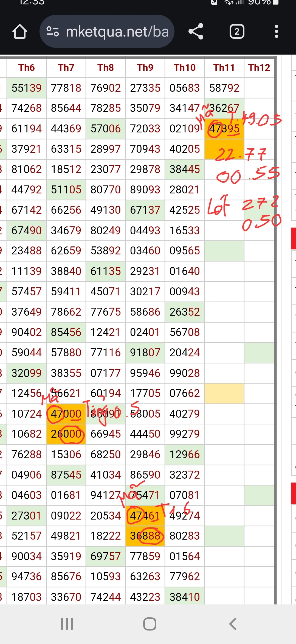The width and height of the screenshot is (296, 644).
Task: Open the tab switcher showing 2 tabs
Action: click(x=237, y=32)
